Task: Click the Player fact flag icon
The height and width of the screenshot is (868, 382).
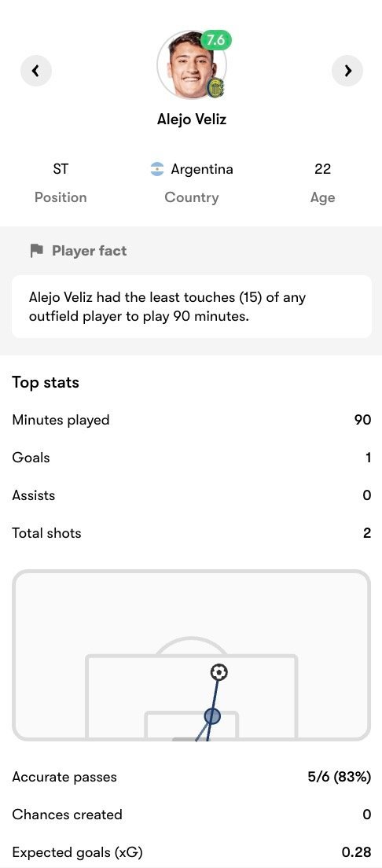Action: [36, 251]
